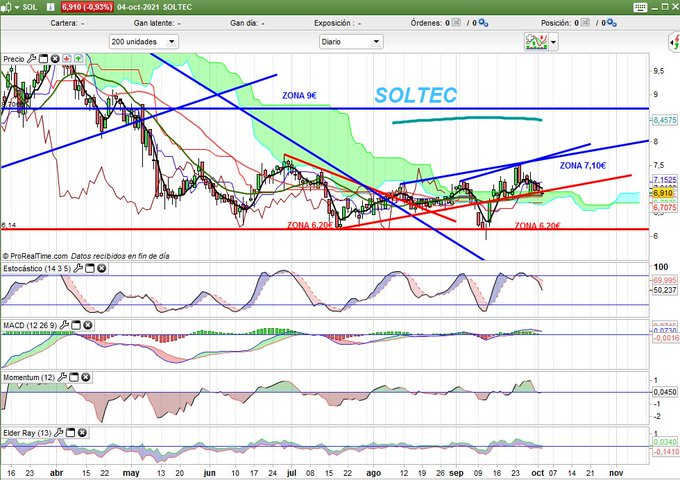This screenshot has width=680, height=480.
Task: Detach Elder Ray panel window icon
Action: (x=70, y=432)
